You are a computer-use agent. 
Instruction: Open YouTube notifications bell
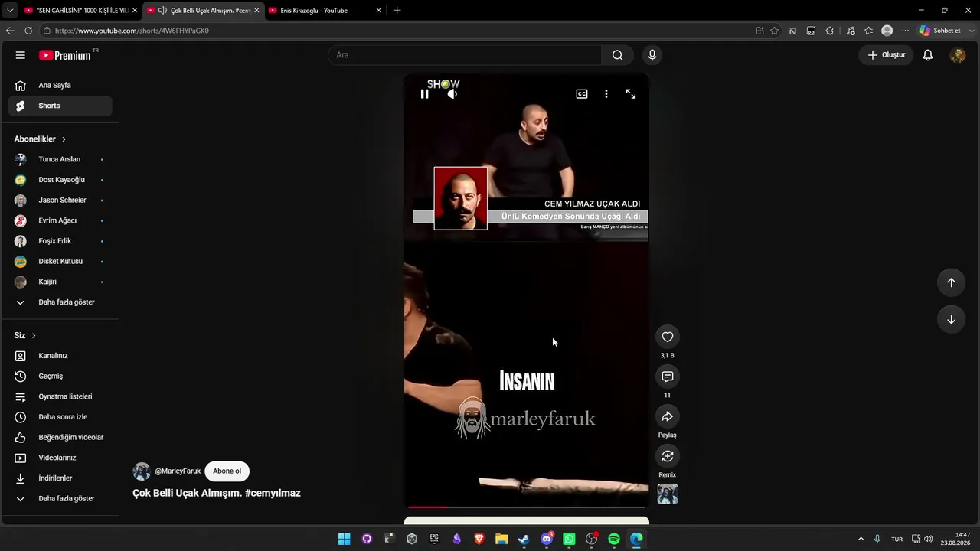pos(928,55)
